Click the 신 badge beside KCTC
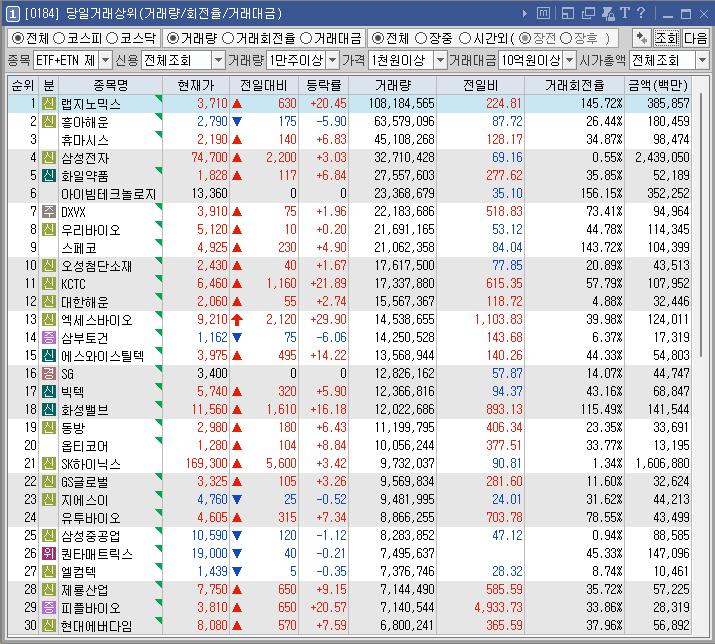Viewport: 715px width, 644px height. click(49, 283)
